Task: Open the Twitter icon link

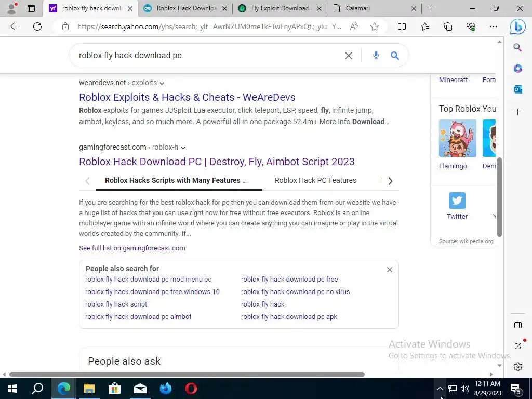Action: 457,201
